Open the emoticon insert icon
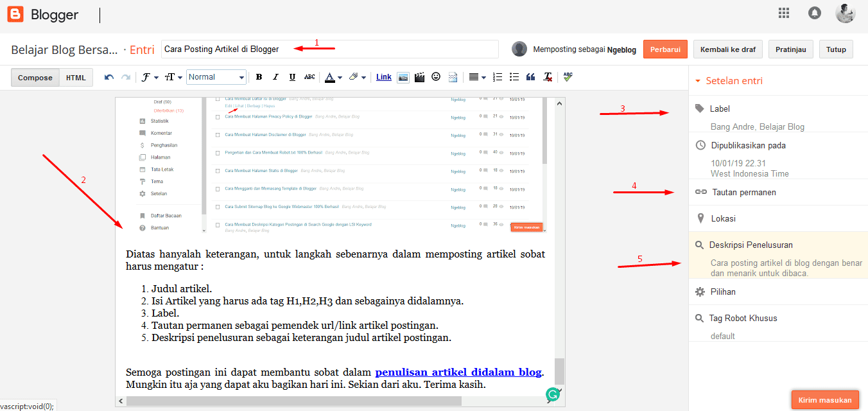The width and height of the screenshot is (868, 411). 435,76
